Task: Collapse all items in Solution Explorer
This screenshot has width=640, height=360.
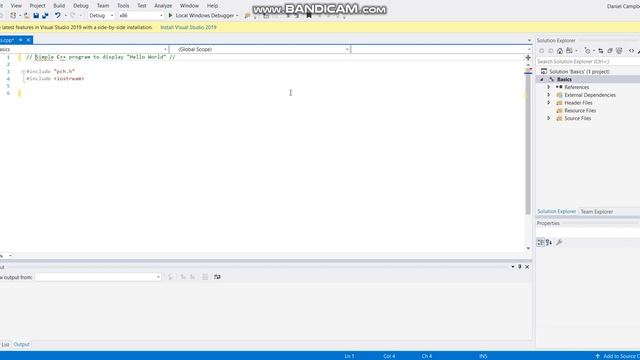Action: pos(610,51)
